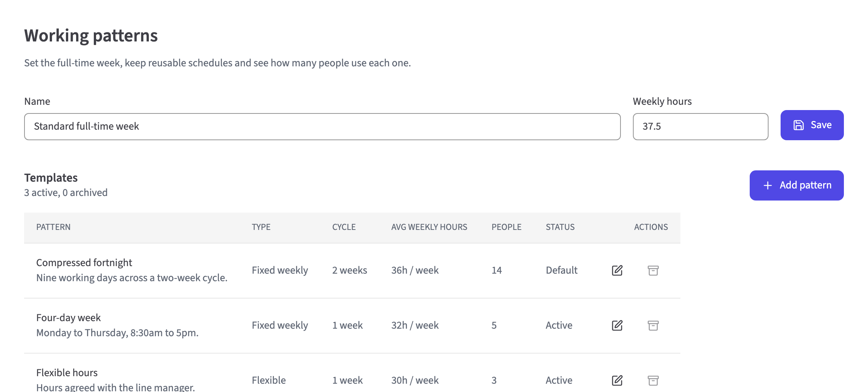Click 'Nine working days across a two-week cycle.'
The height and width of the screenshot is (392, 868).
[x=132, y=278]
